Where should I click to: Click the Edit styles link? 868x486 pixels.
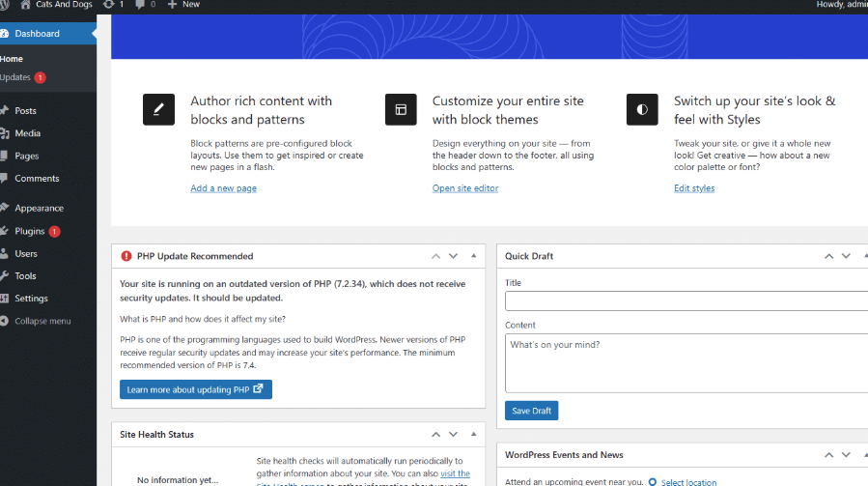(x=694, y=187)
